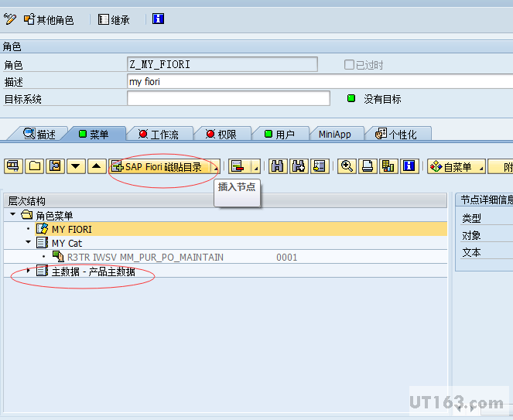
Task: Select the MY FIORI tree node
Action: tap(72, 229)
